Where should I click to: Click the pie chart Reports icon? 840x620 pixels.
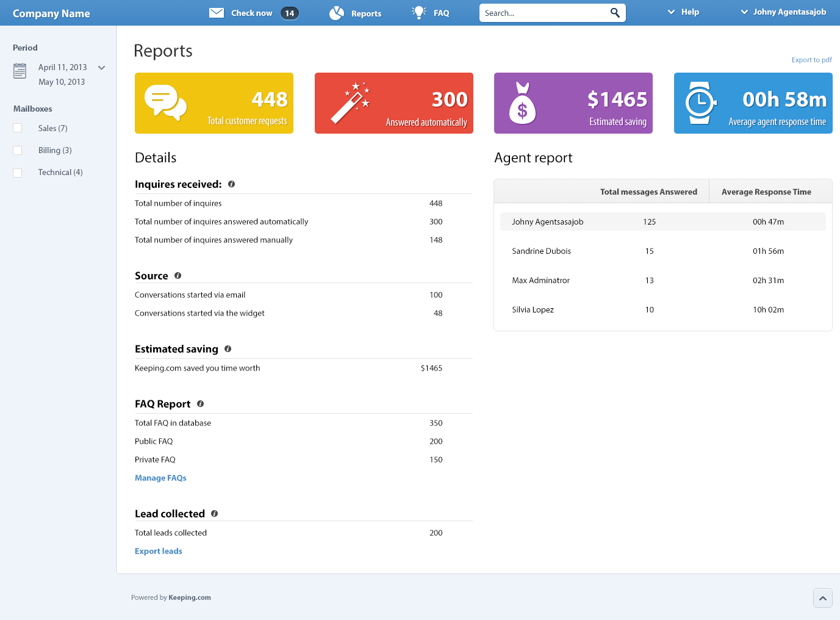pos(337,13)
